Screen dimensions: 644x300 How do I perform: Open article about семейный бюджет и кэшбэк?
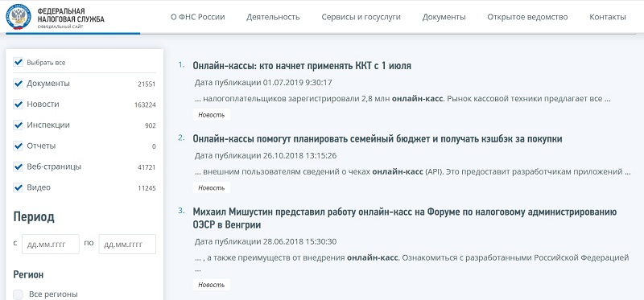click(378, 138)
